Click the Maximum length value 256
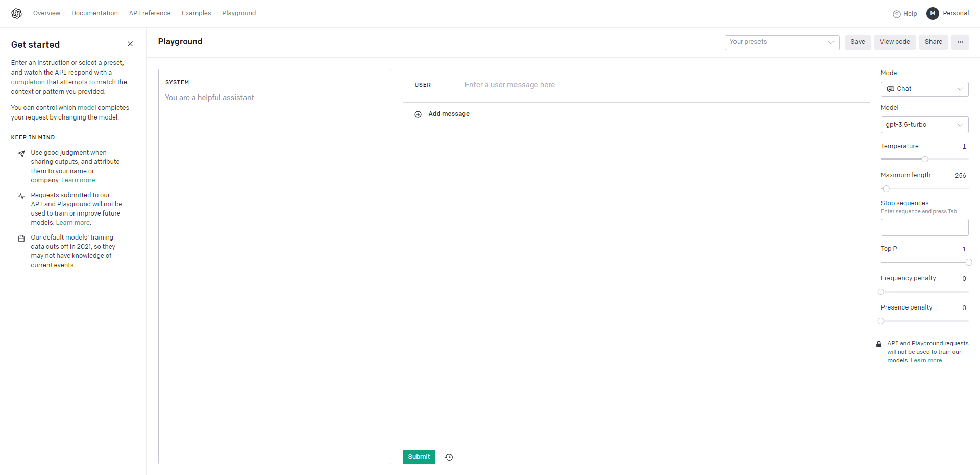980x475 pixels. click(x=960, y=176)
